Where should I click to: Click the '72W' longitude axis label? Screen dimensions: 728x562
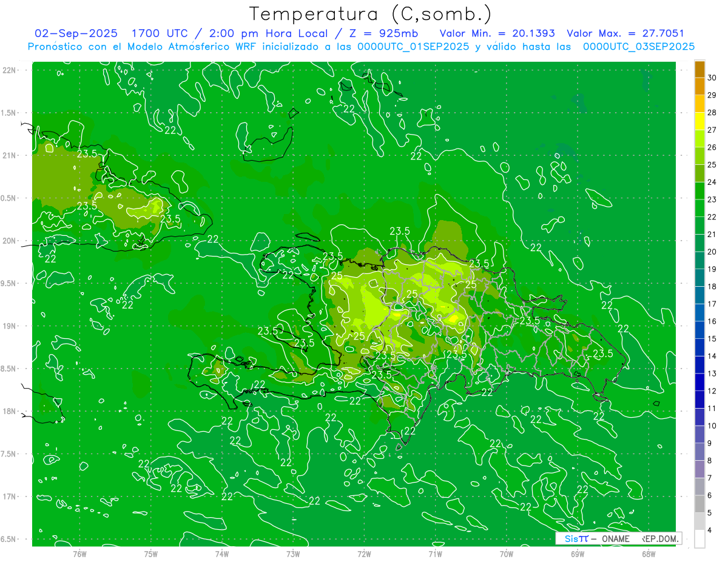[364, 554]
